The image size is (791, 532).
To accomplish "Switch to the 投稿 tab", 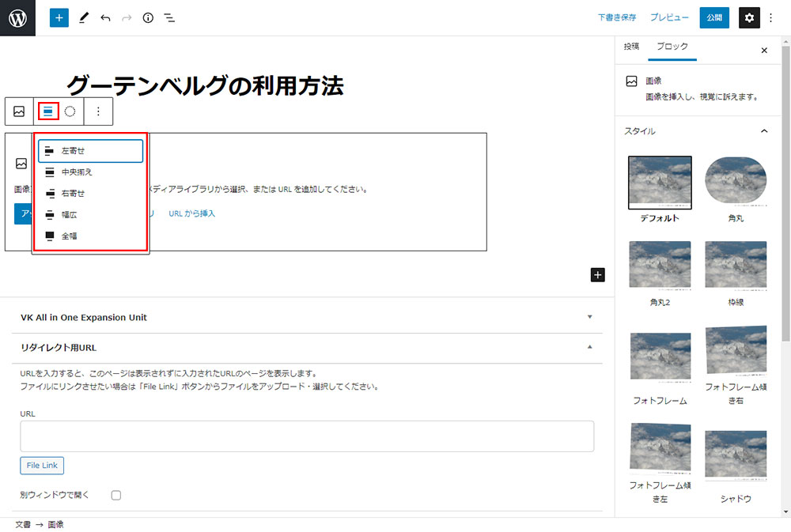I will [631, 47].
